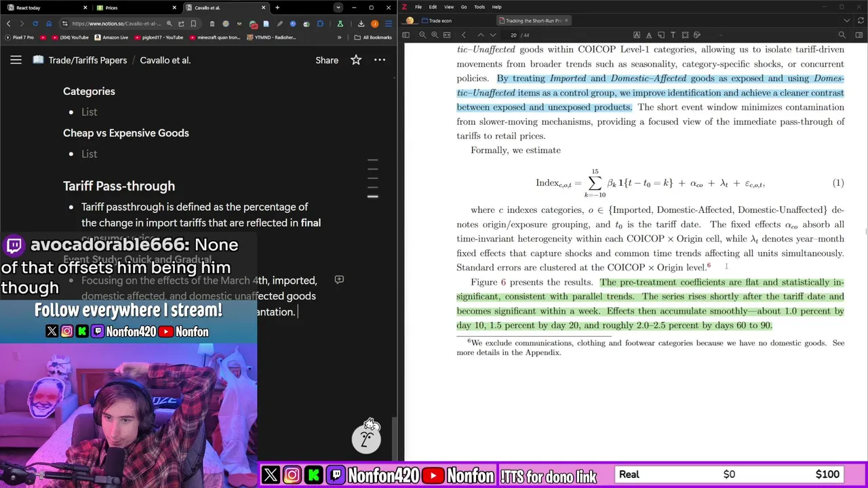Select the Underline Text annotation tool

(x=649, y=35)
